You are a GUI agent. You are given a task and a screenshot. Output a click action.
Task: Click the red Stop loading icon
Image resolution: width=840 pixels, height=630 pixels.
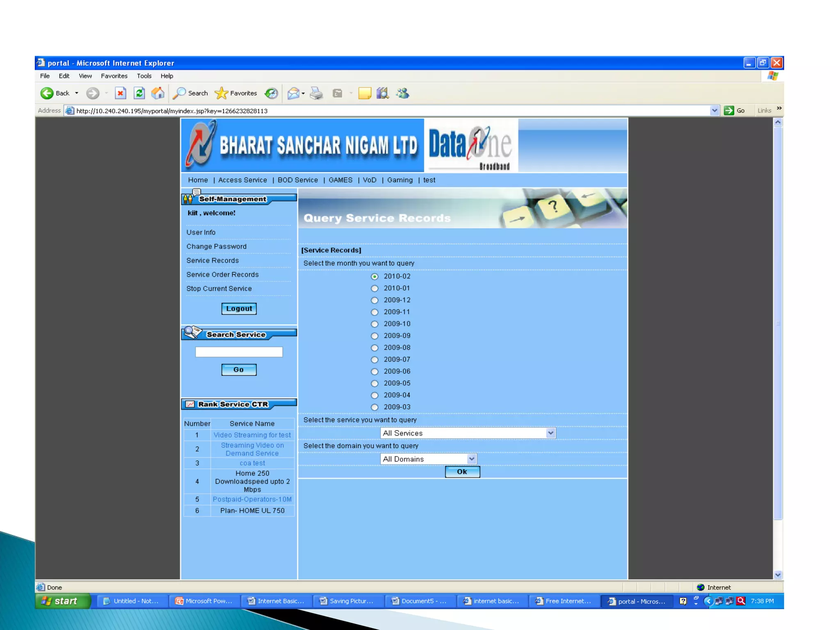tap(120, 93)
